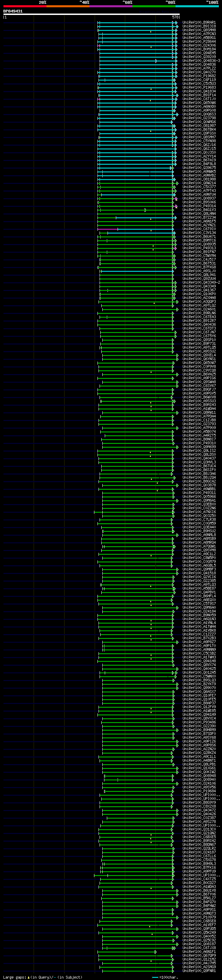This screenshot has height=980, width=222.
Task: Select hit UniRef100_Q41834
Action: 199,91
